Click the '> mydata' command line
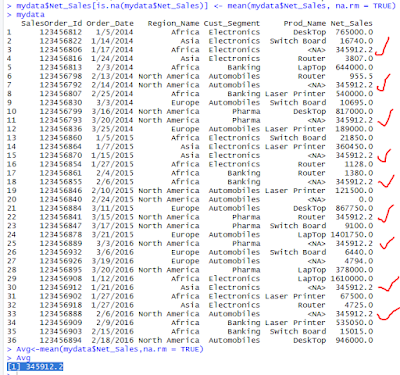This screenshot has height=375, width=400. (x=26, y=15)
